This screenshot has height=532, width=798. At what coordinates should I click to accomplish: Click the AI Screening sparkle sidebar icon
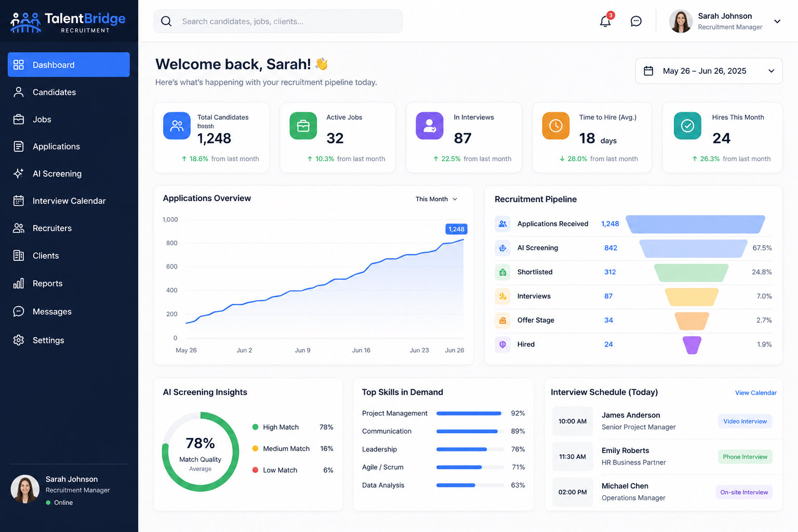coord(19,174)
